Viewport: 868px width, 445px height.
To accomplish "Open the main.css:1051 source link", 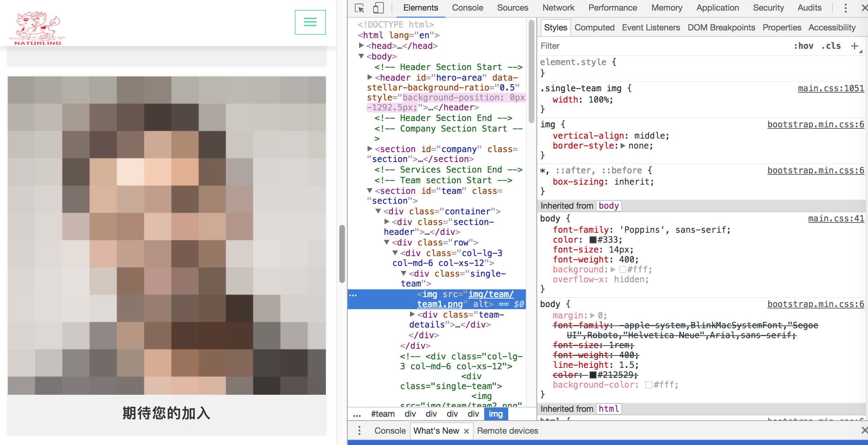I will pyautogui.click(x=831, y=88).
